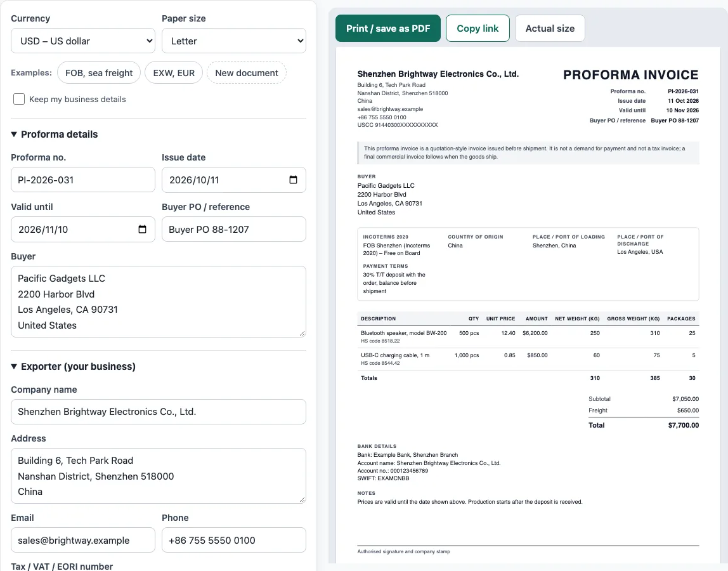Viewport: 728px width, 571px height.
Task: Open the Issue date calendar picker icon
Action: pyautogui.click(x=293, y=180)
